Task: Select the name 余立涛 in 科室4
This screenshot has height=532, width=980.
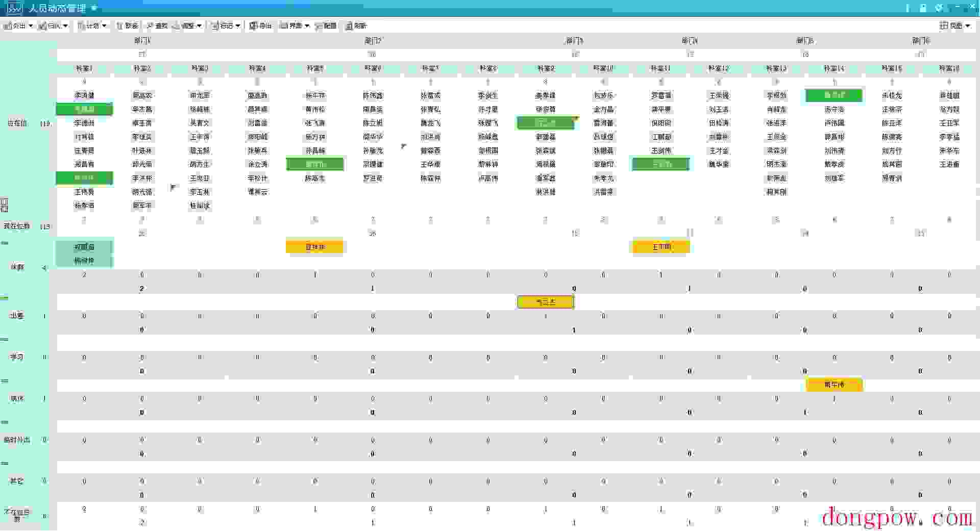Action: tap(258, 164)
